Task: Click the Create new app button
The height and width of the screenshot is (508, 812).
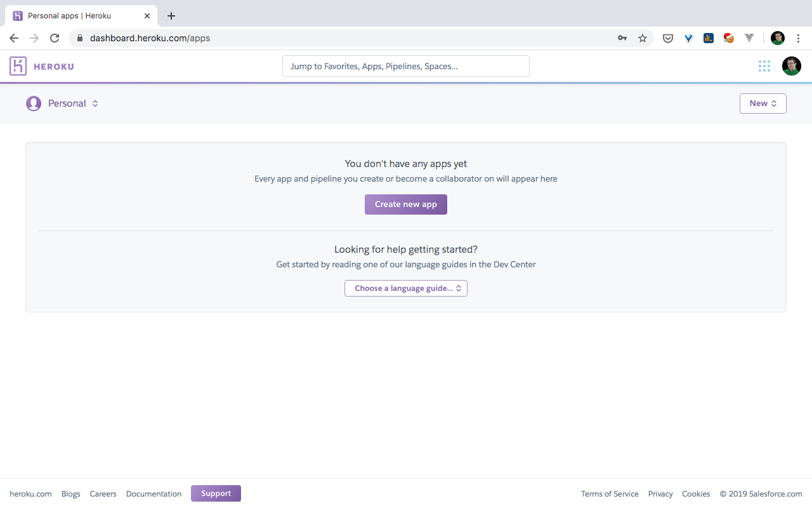Action: tap(405, 204)
